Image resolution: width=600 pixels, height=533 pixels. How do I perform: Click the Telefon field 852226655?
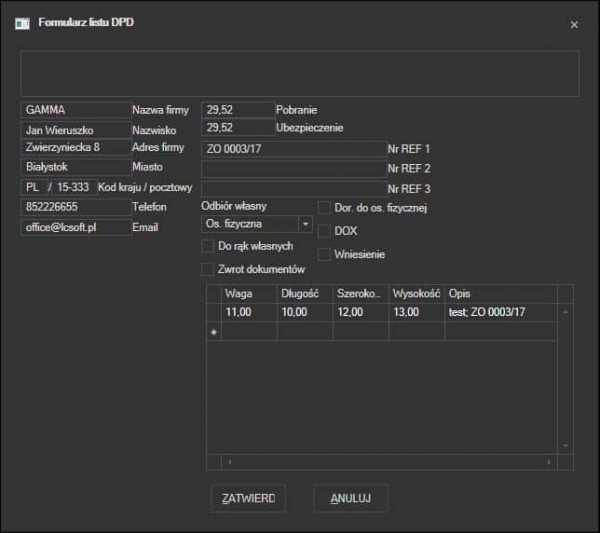[76, 207]
